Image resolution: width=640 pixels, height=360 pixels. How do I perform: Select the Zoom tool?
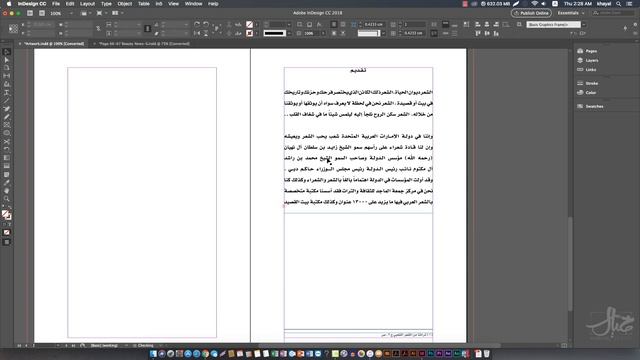7,199
